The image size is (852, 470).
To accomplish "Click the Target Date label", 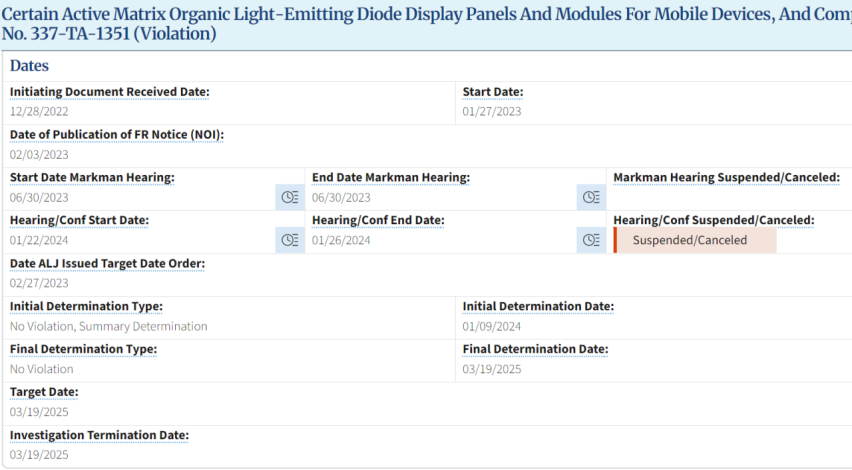I will (44, 392).
